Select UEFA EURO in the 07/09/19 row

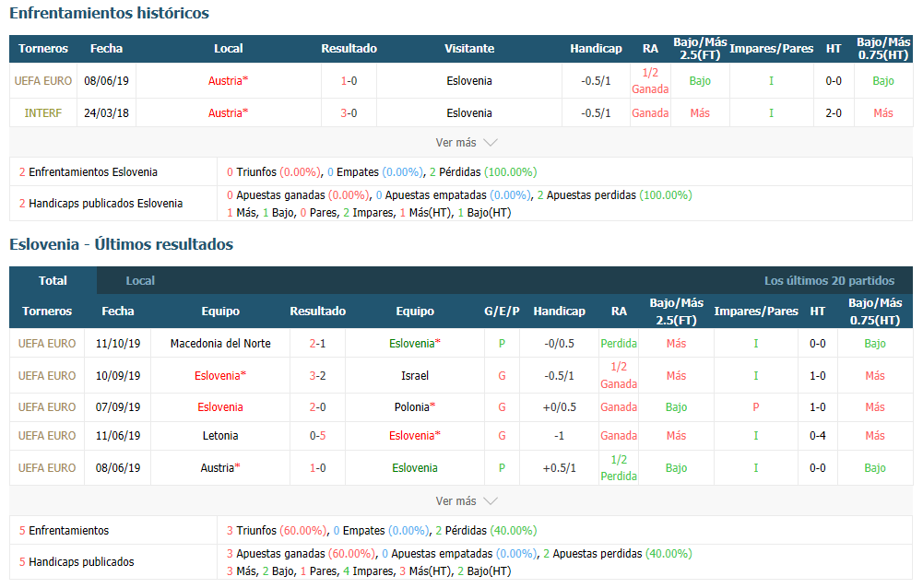[x=47, y=406]
